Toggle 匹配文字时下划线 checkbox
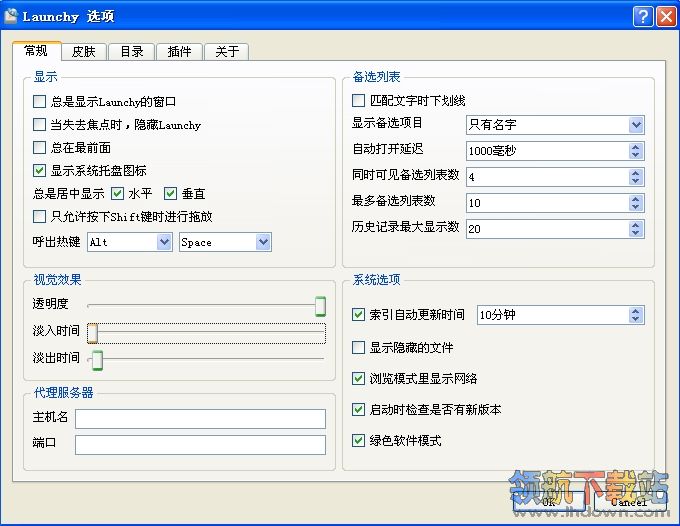This screenshot has height=526, width=680. (358, 101)
